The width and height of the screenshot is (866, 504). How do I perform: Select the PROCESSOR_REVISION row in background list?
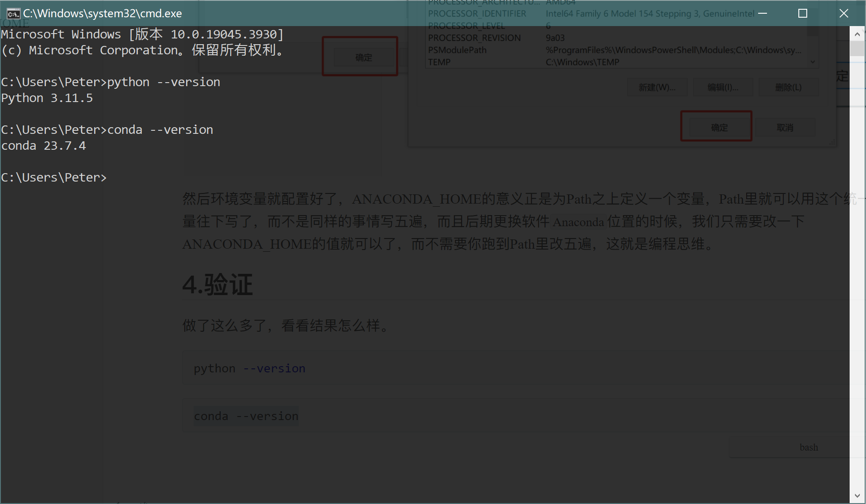pyautogui.click(x=617, y=38)
